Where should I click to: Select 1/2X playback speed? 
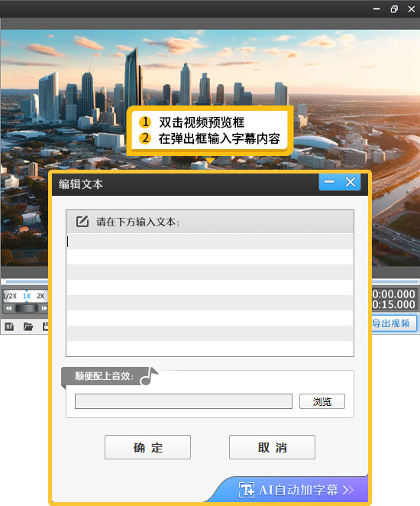point(9,296)
